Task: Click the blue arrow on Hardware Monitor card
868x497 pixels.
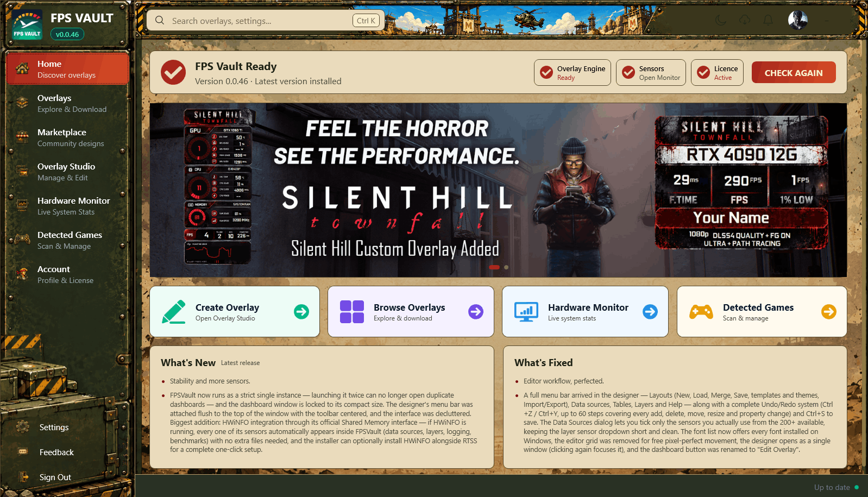Action: [x=650, y=312]
